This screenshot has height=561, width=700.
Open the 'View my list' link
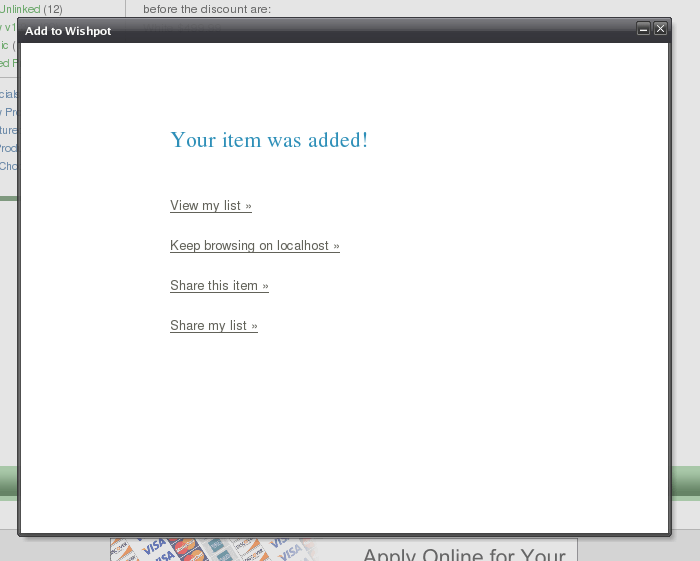pyautogui.click(x=211, y=206)
